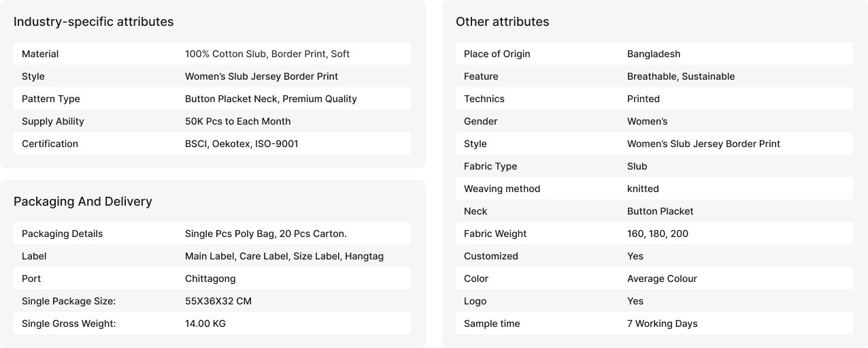The width and height of the screenshot is (868, 348).
Task: Select the Average Colour value
Action: coord(661,279)
